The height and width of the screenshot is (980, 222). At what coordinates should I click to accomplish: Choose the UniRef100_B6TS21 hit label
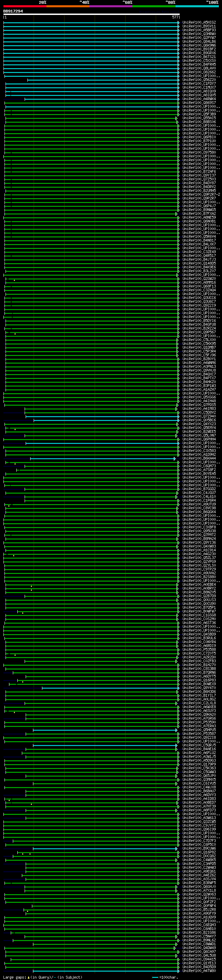(x=199, y=57)
